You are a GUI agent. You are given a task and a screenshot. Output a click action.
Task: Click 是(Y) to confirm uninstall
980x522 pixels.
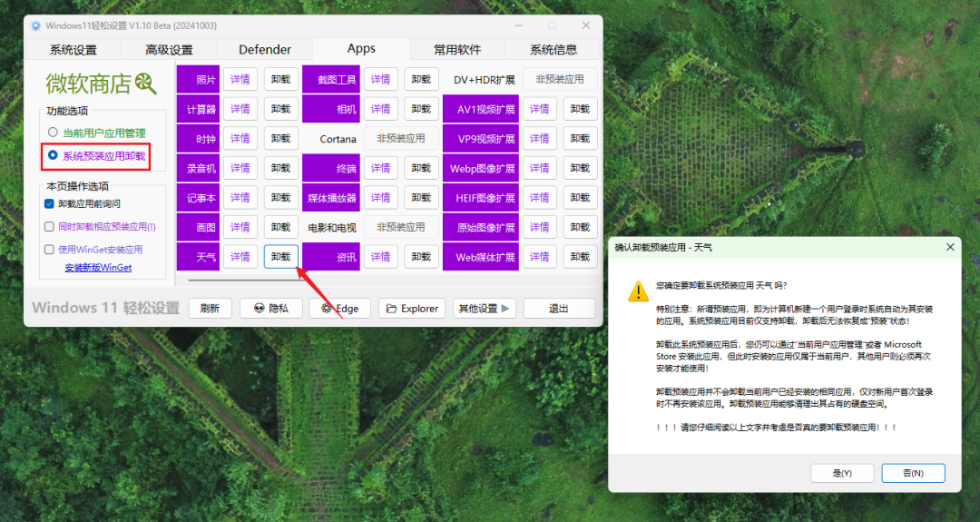[841, 473]
